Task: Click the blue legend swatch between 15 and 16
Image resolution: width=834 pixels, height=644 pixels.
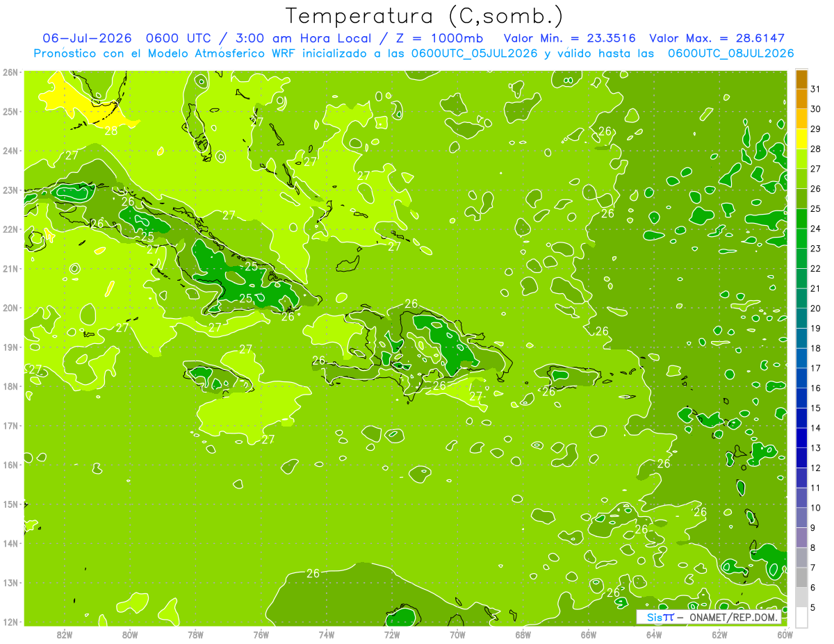Action: coord(801,397)
